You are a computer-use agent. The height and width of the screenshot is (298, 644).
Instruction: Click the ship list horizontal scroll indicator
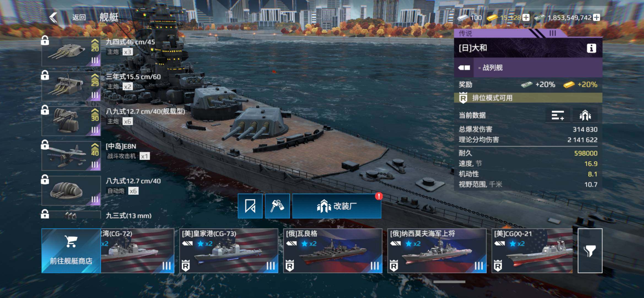point(449,282)
